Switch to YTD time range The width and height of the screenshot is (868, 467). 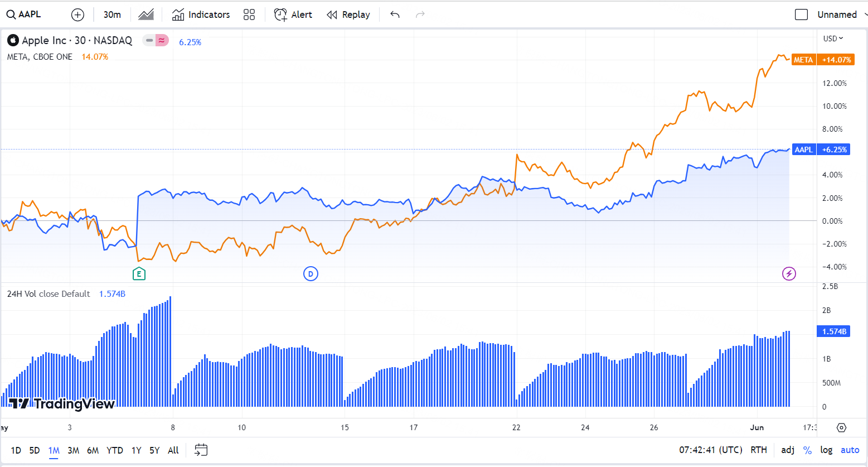point(115,450)
